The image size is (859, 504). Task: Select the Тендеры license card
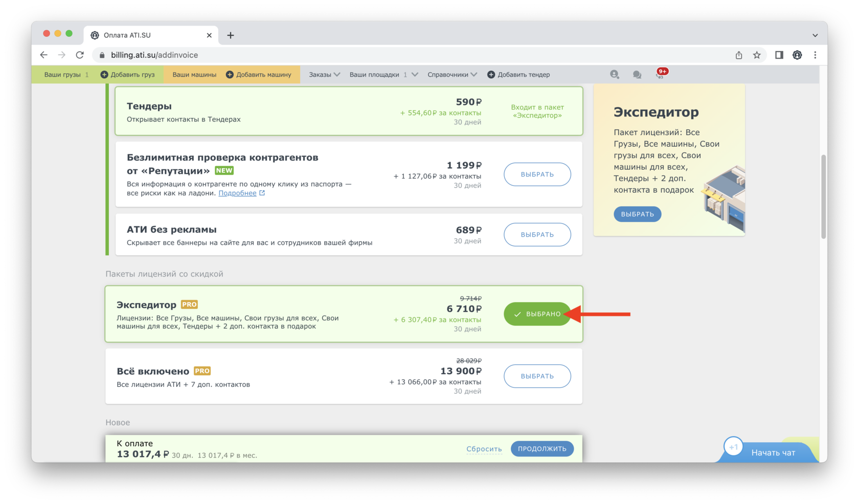point(349,111)
